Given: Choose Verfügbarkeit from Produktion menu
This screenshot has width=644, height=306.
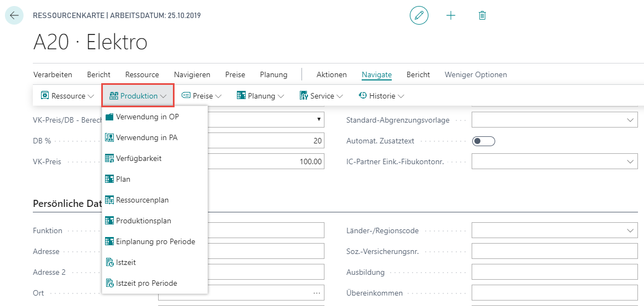Looking at the screenshot, I should coord(155,159).
